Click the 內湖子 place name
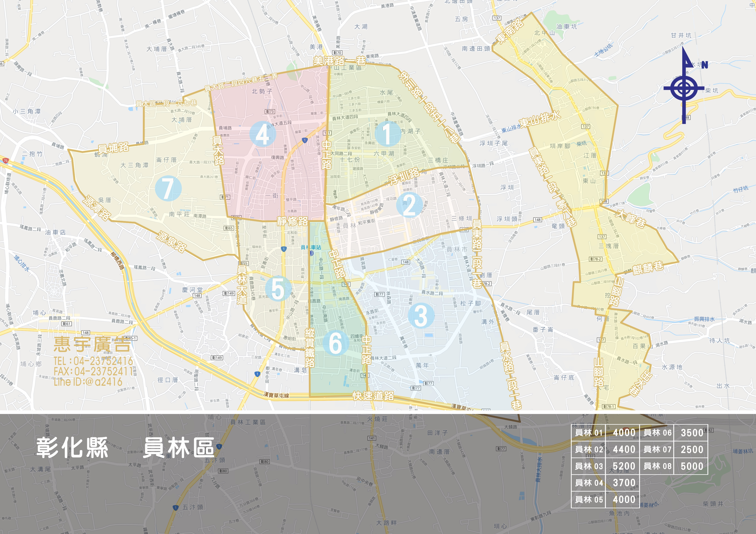The width and height of the screenshot is (756, 534). [x=410, y=131]
